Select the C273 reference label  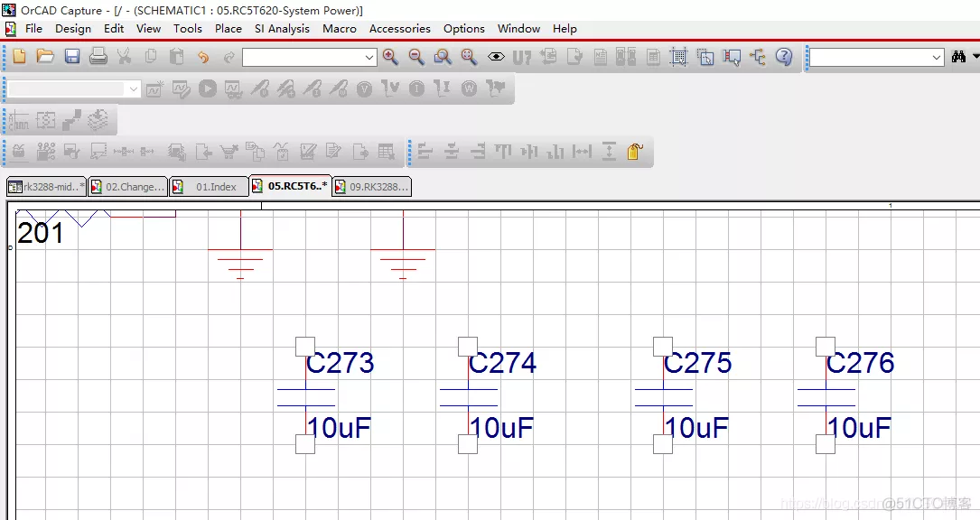[x=341, y=363]
